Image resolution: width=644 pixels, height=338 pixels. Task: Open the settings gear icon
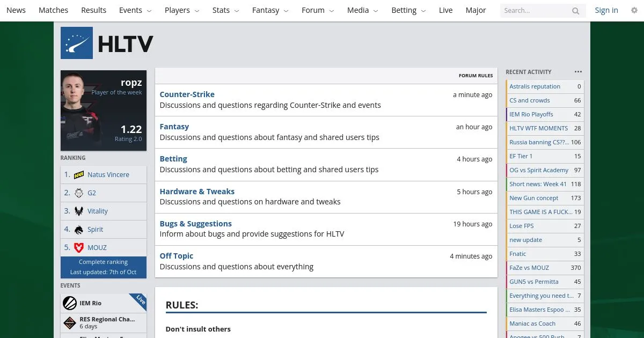634,10
